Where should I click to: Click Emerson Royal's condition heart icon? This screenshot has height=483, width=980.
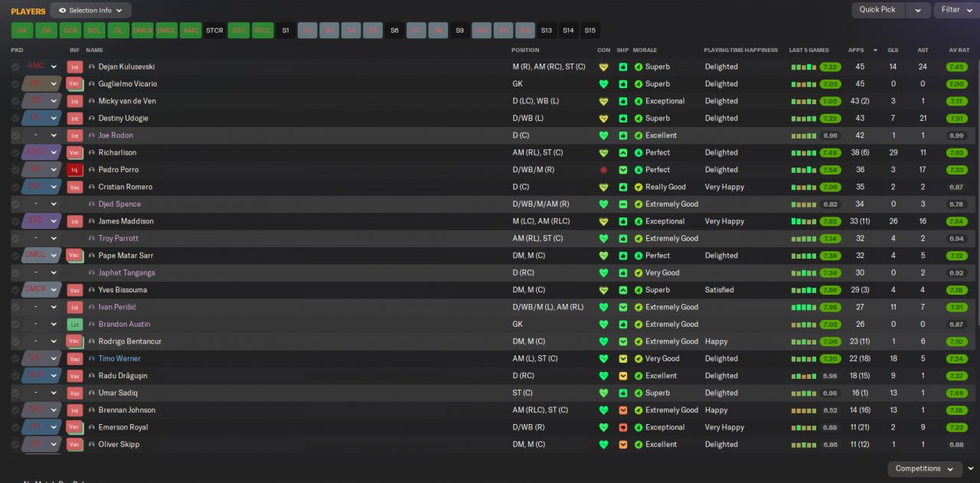603,427
